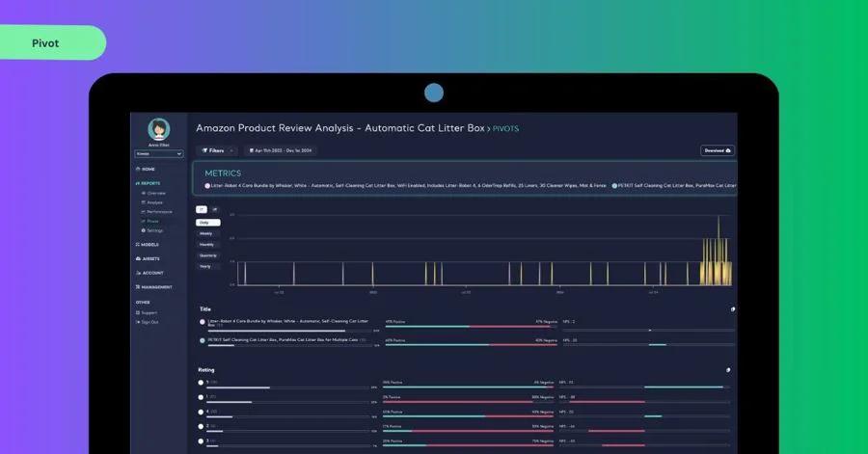Select the rating 3 row radio
Viewport: 868px width, 454px height.
tap(201, 441)
